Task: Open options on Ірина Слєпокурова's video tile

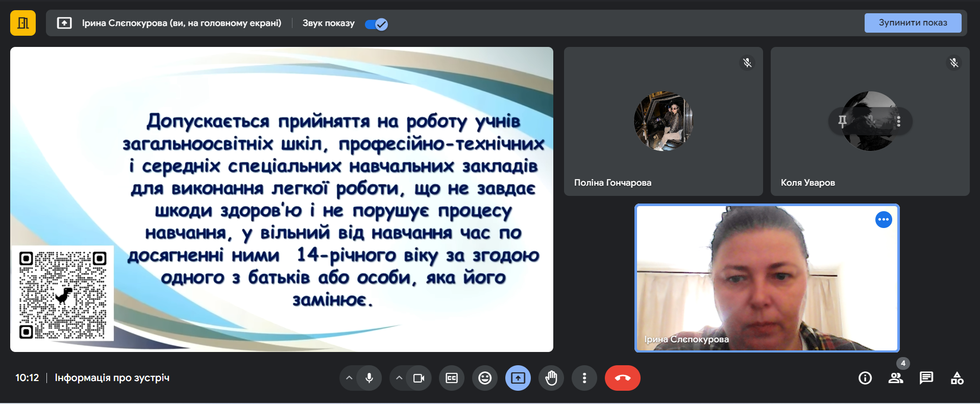Action: pyautogui.click(x=884, y=219)
